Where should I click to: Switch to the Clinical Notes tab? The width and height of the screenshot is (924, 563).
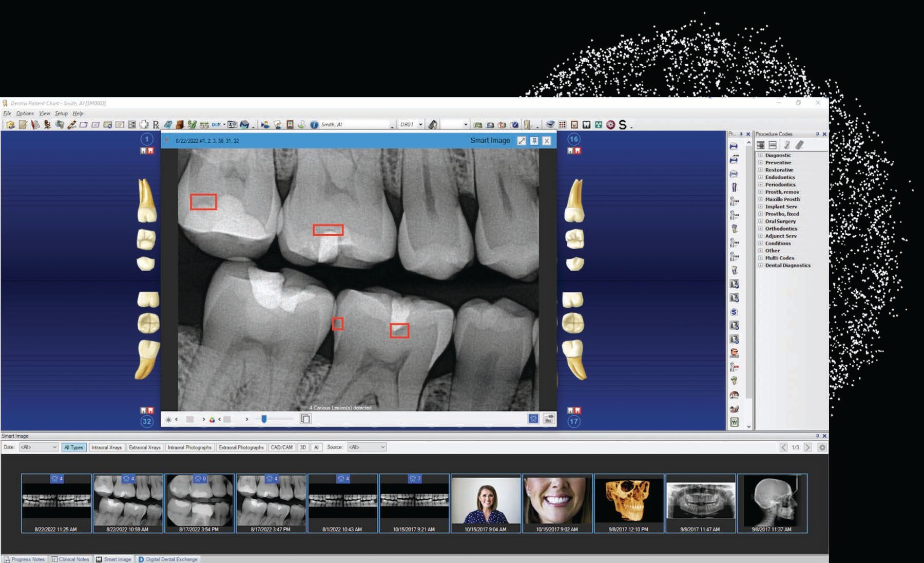[70, 559]
